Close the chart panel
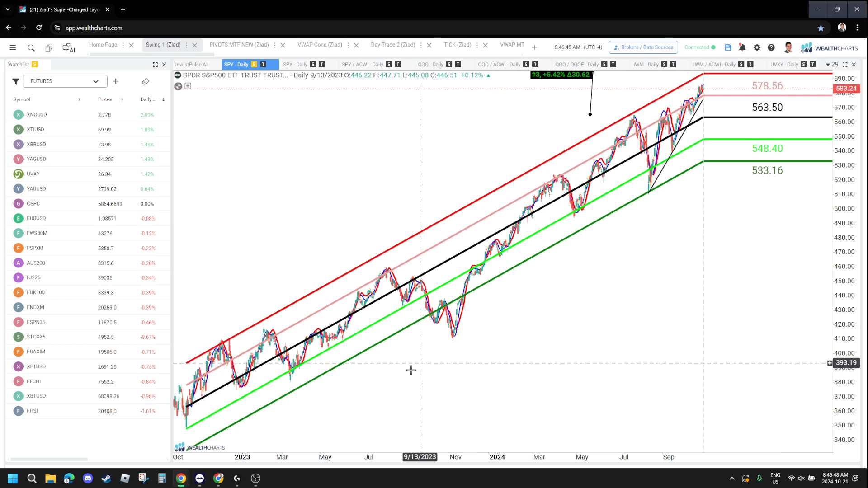The height and width of the screenshot is (488, 868). point(854,65)
